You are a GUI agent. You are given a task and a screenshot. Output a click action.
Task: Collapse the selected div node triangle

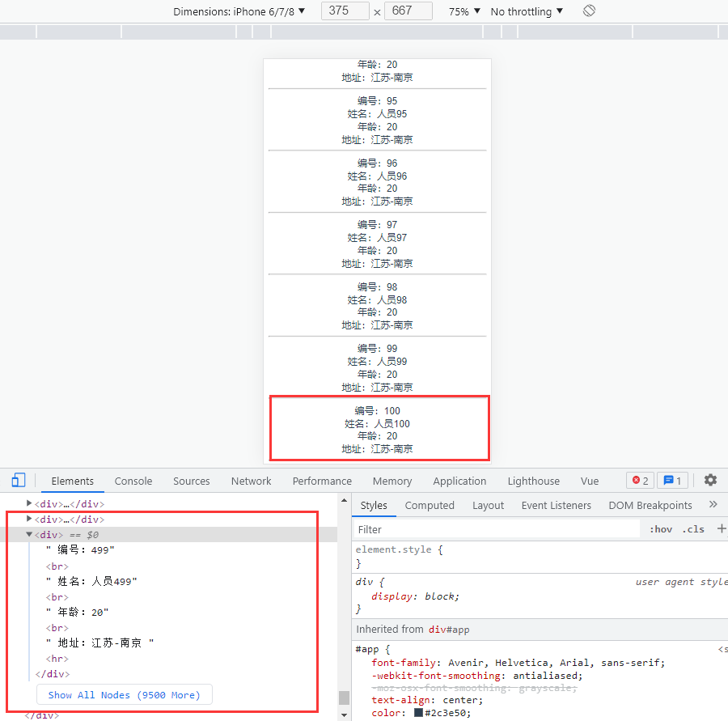coord(30,535)
